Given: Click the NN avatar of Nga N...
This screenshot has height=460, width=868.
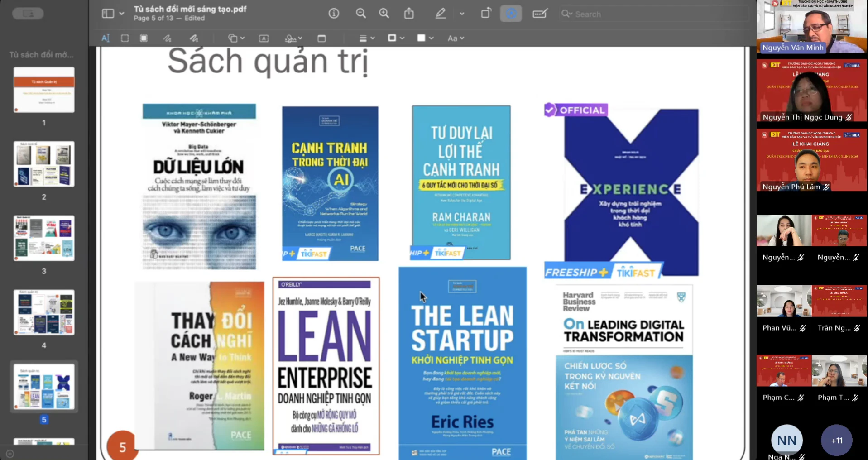Looking at the screenshot, I should coord(786,440).
